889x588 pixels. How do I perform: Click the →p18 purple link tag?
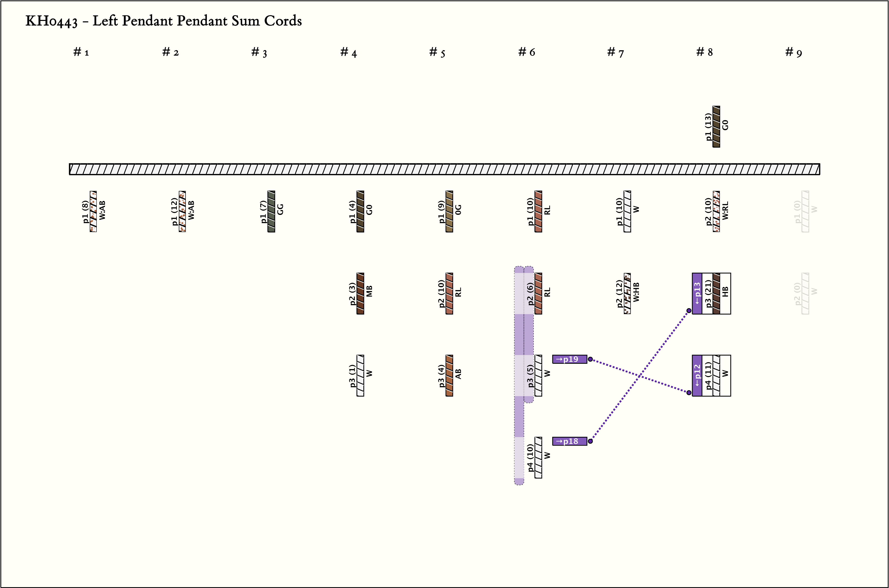coord(569,441)
